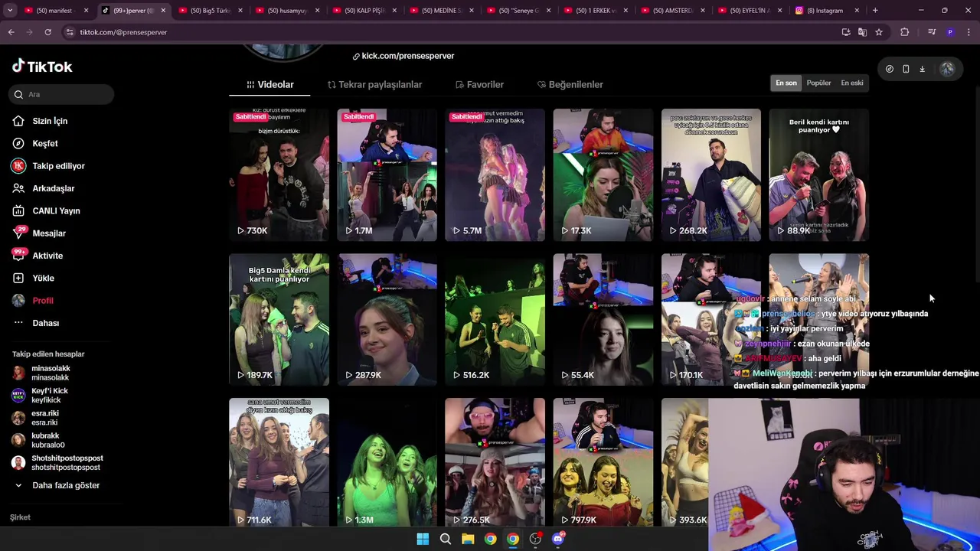Image resolution: width=980 pixels, height=551 pixels.
Task: Open video with 797.9K views
Action: pyautogui.click(x=603, y=461)
